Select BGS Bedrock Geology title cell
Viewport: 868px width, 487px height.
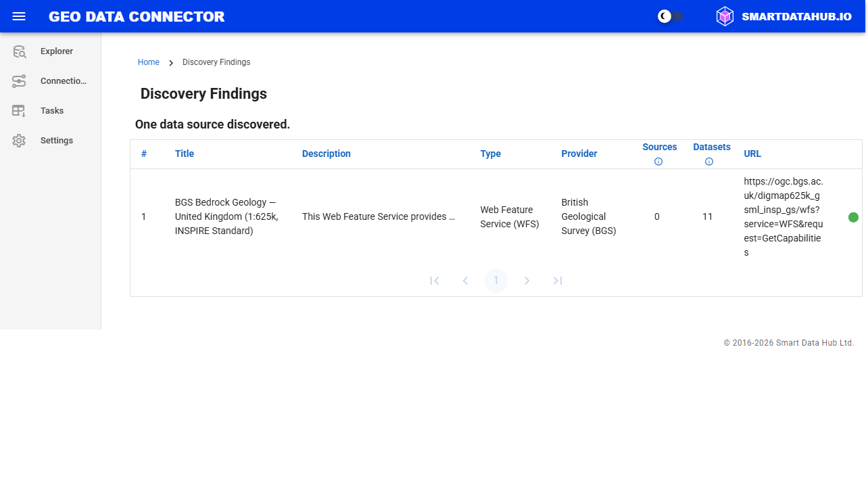tap(226, 216)
